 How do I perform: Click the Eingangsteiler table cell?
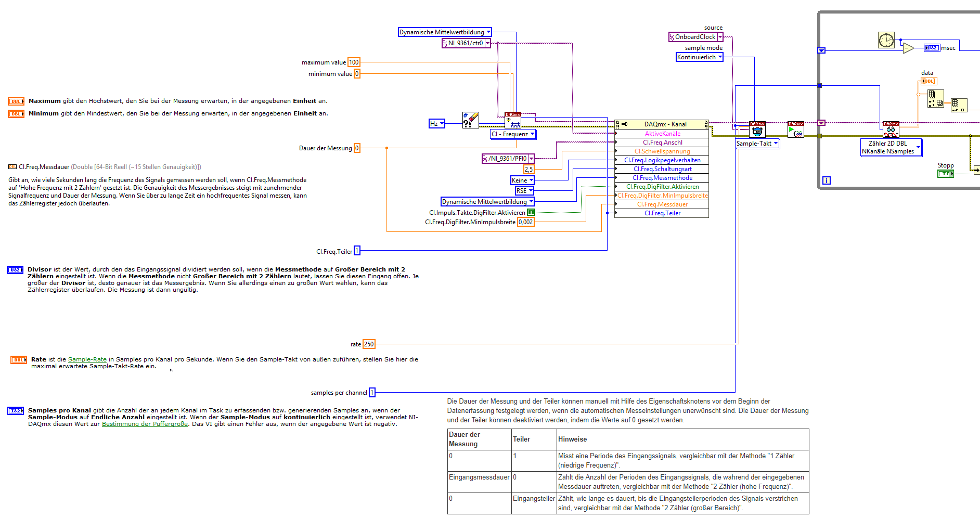pyautogui.click(x=534, y=503)
